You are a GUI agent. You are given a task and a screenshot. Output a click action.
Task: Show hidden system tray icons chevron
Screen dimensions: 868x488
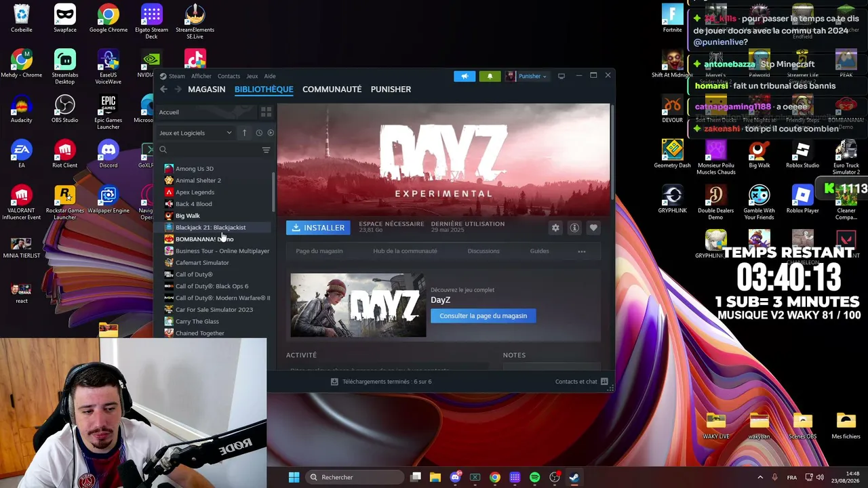759,477
